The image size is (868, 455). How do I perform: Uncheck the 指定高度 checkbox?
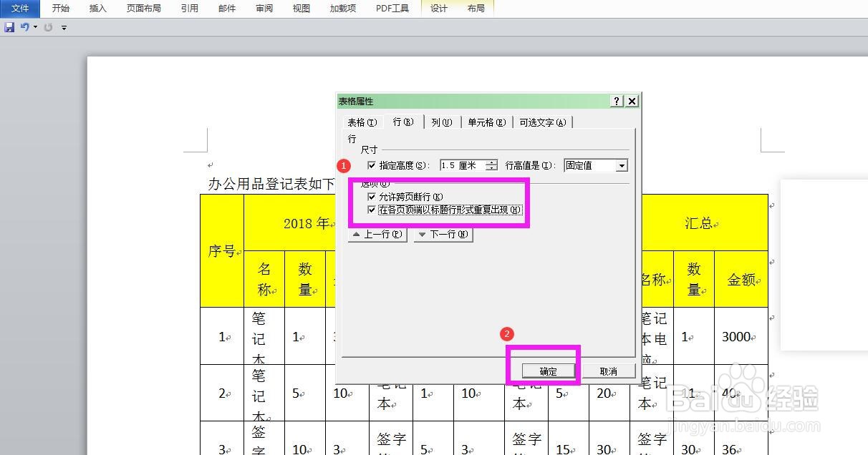(x=371, y=165)
